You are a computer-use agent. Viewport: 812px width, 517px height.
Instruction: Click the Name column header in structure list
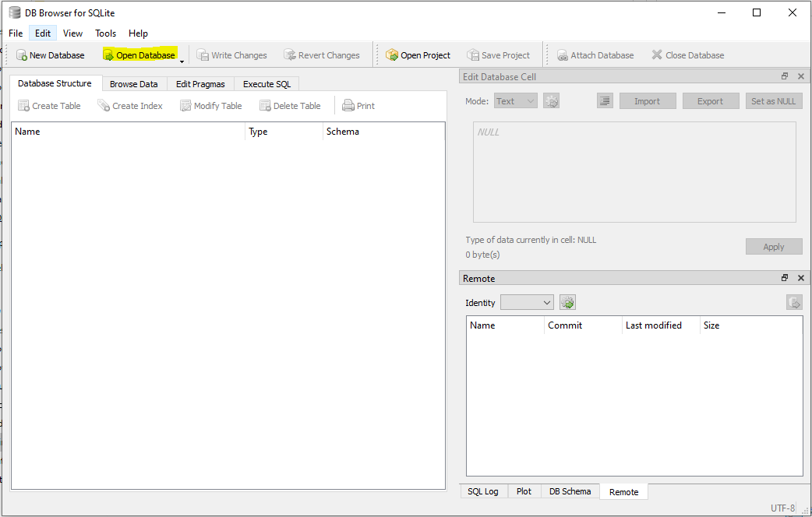point(128,132)
